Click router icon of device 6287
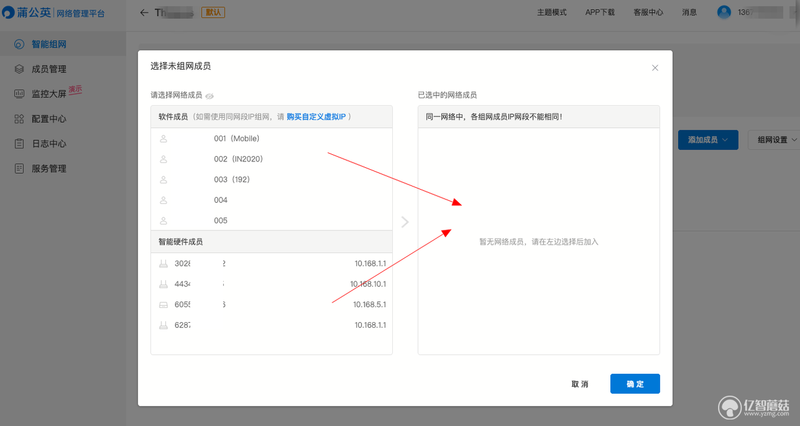Screen dimensions: 800x426 point(163,325)
